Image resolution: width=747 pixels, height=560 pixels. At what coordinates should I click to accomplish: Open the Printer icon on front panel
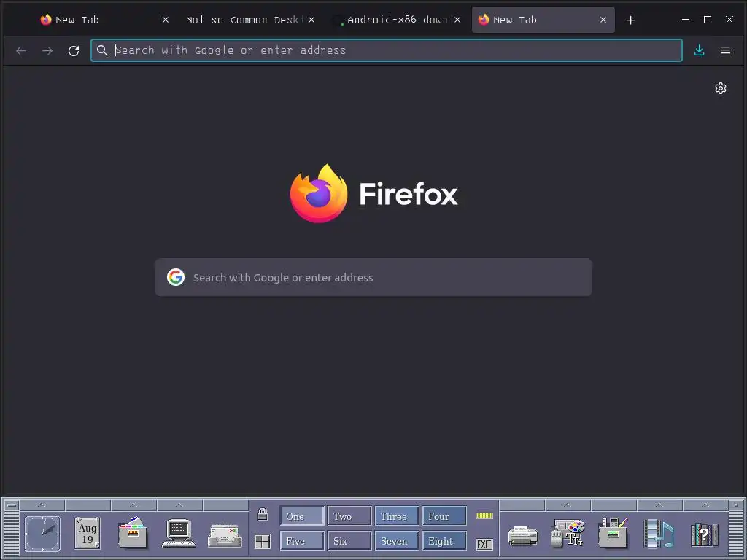tap(522, 536)
